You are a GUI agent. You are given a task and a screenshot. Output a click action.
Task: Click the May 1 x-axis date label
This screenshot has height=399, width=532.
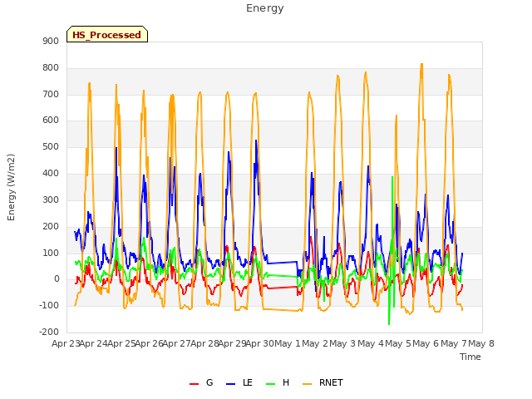pos(288,343)
